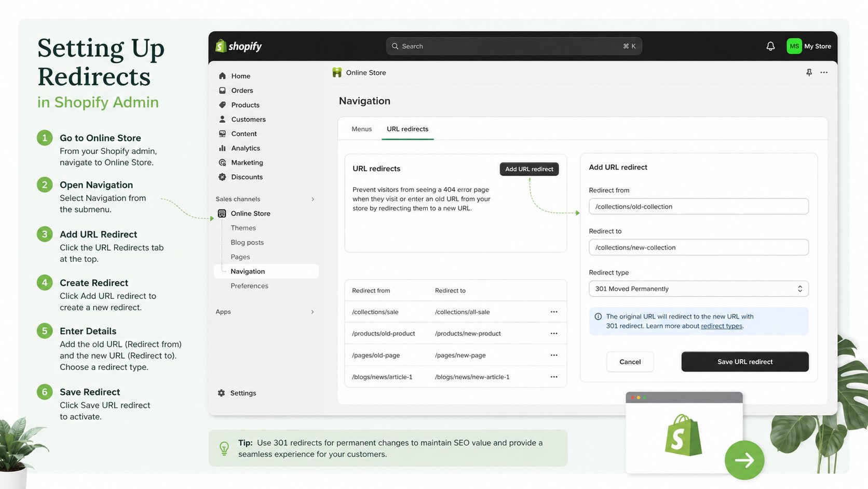Image resolution: width=868 pixels, height=489 pixels.
Task: Open actions menu for /products/old-product row
Action: pos(554,334)
